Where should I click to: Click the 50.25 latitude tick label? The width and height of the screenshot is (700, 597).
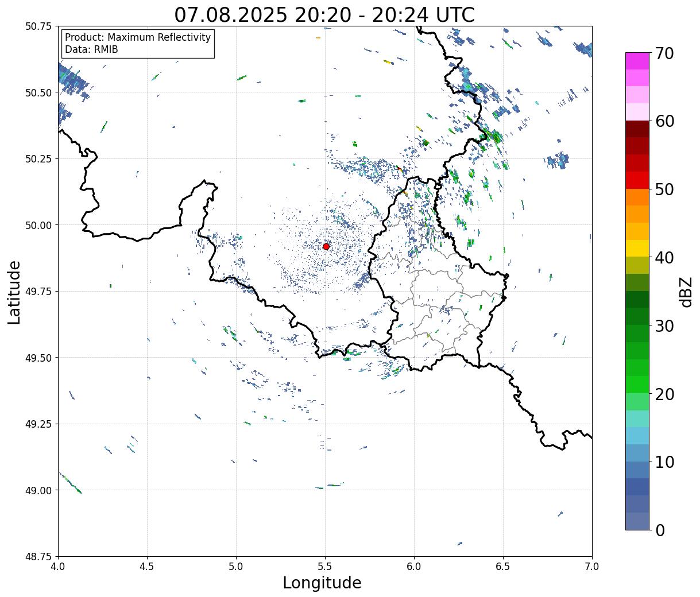click(38, 159)
